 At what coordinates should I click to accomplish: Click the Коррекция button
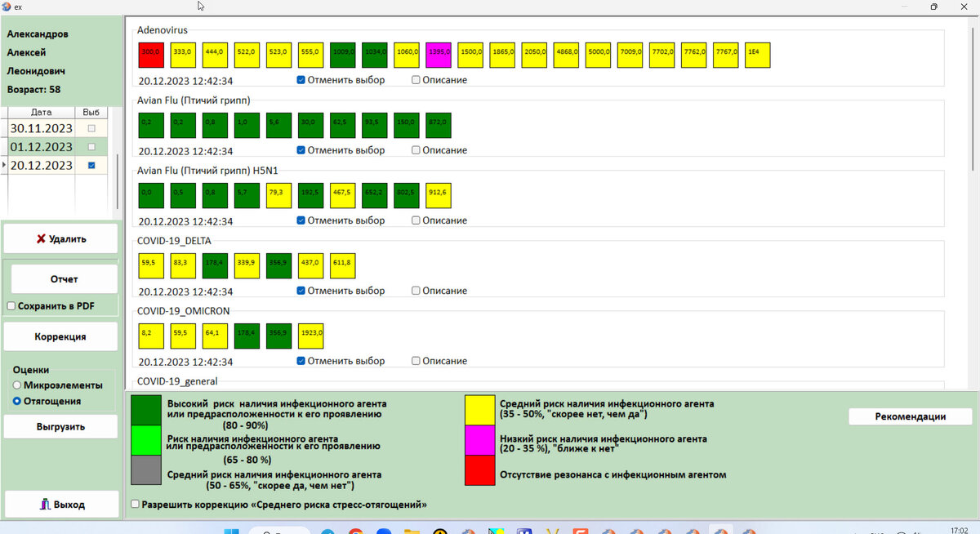(61, 336)
